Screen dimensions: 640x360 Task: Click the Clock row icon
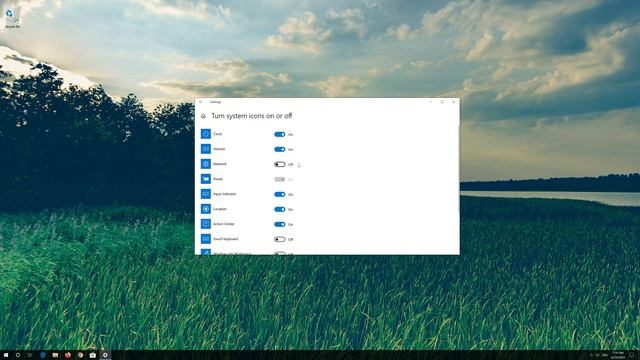click(206, 134)
